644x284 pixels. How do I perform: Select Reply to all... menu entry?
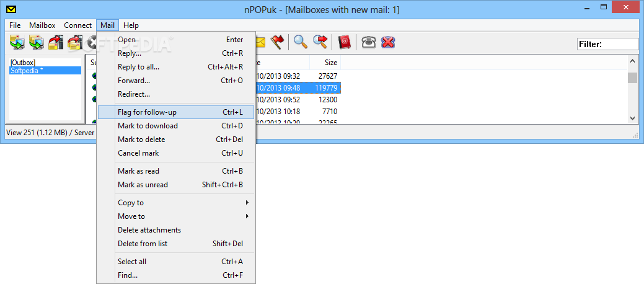pyautogui.click(x=176, y=66)
